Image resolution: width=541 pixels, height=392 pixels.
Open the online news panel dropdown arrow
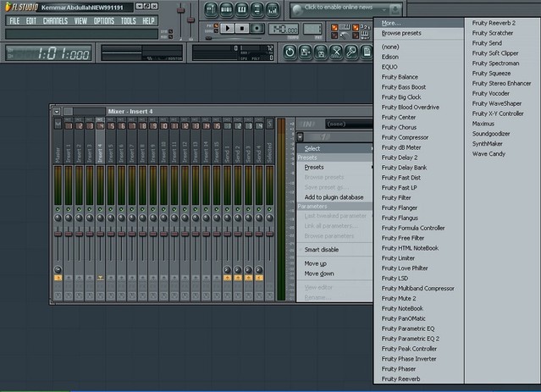click(384, 9)
